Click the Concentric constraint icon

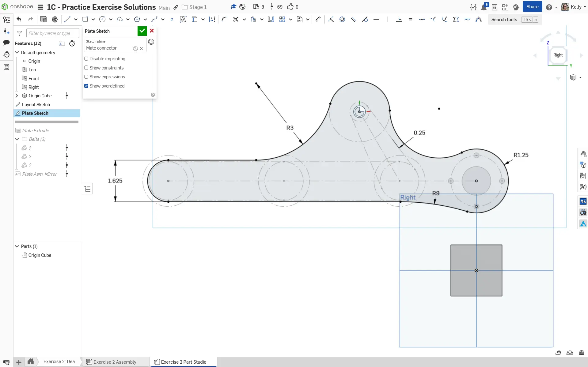tap(342, 19)
